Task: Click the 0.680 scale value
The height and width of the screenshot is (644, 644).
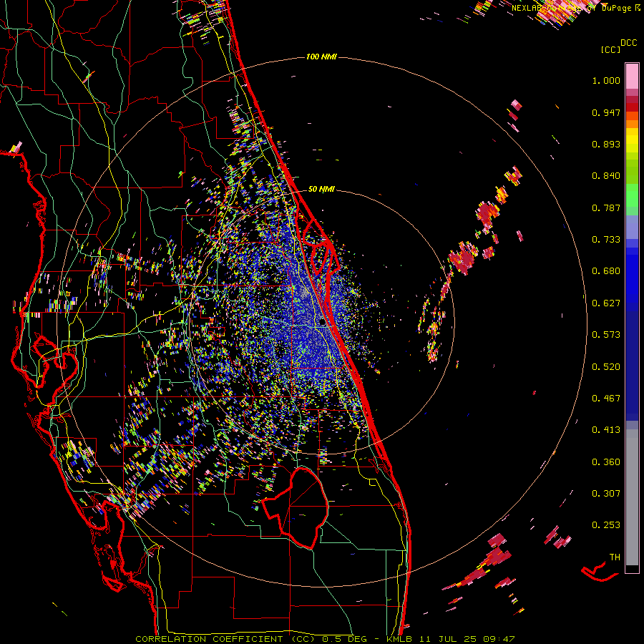Action: [x=606, y=271]
